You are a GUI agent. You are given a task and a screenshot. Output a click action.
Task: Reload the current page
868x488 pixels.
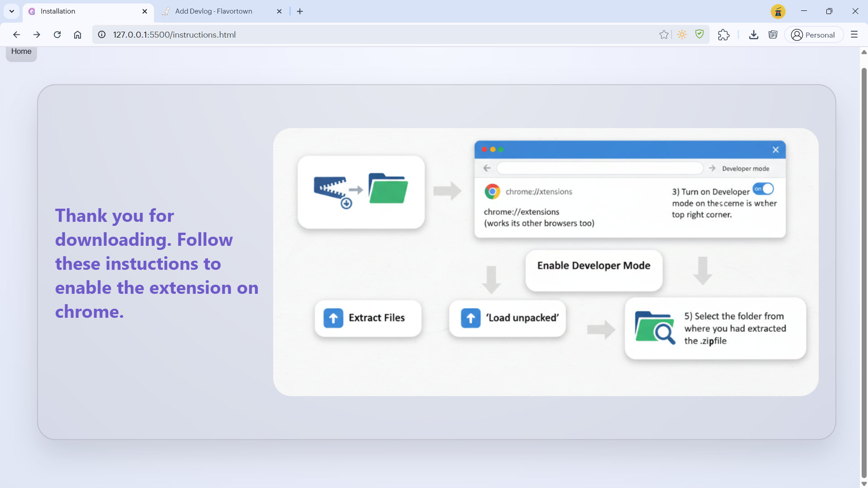point(57,35)
